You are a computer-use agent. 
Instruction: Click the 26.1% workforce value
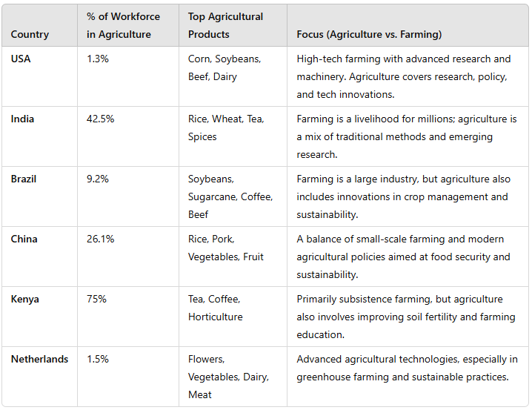(101, 239)
